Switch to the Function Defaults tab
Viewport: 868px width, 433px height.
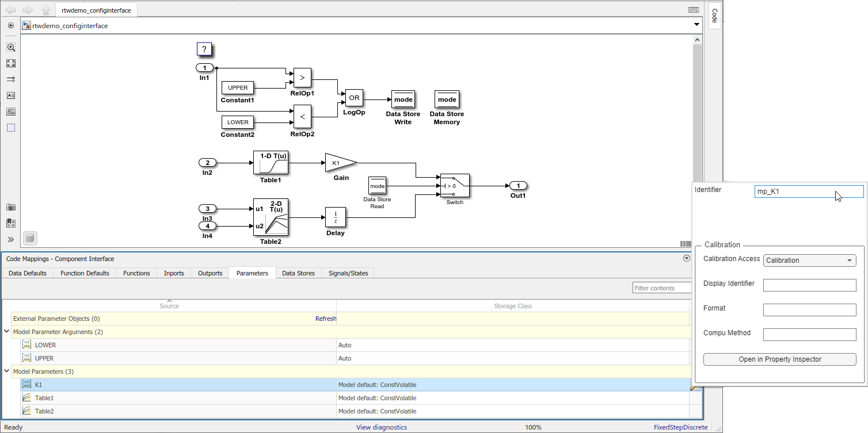[x=85, y=273]
